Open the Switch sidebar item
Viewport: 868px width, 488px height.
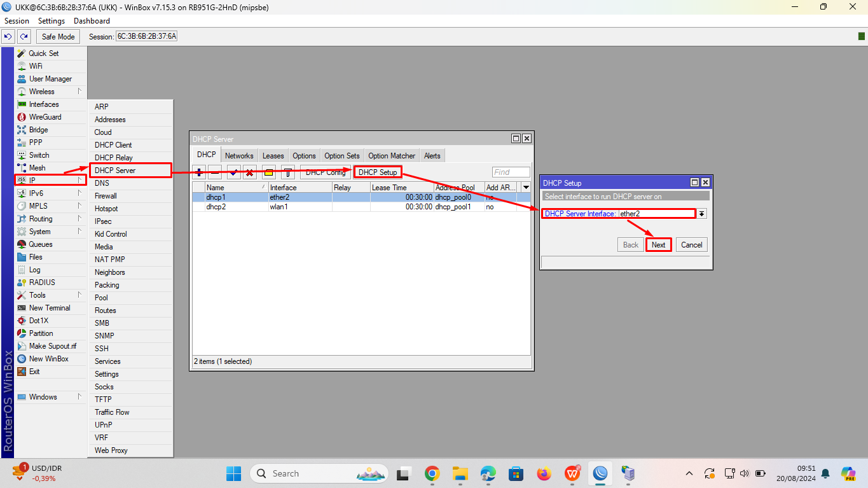point(39,155)
